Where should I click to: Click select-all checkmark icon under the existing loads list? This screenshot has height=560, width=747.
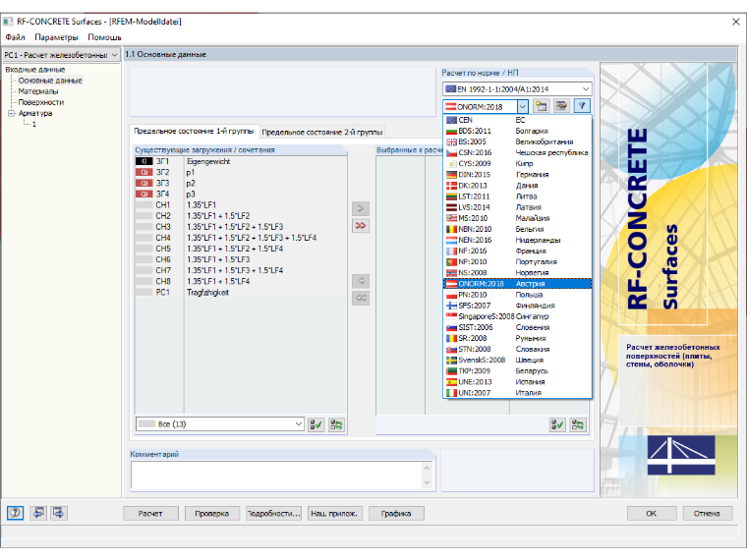316,424
